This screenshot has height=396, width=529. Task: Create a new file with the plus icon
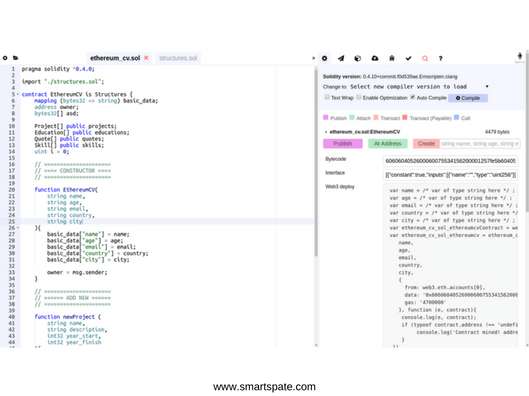5,58
